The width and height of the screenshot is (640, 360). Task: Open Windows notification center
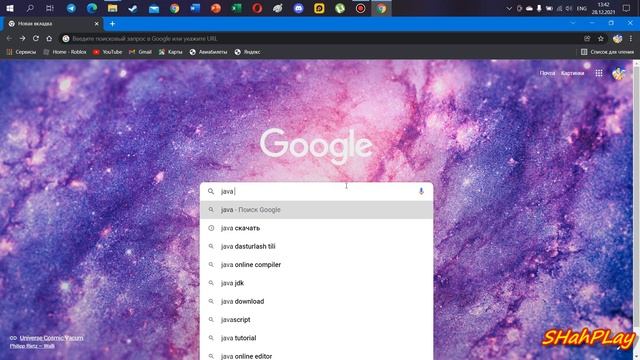[x=627, y=8]
